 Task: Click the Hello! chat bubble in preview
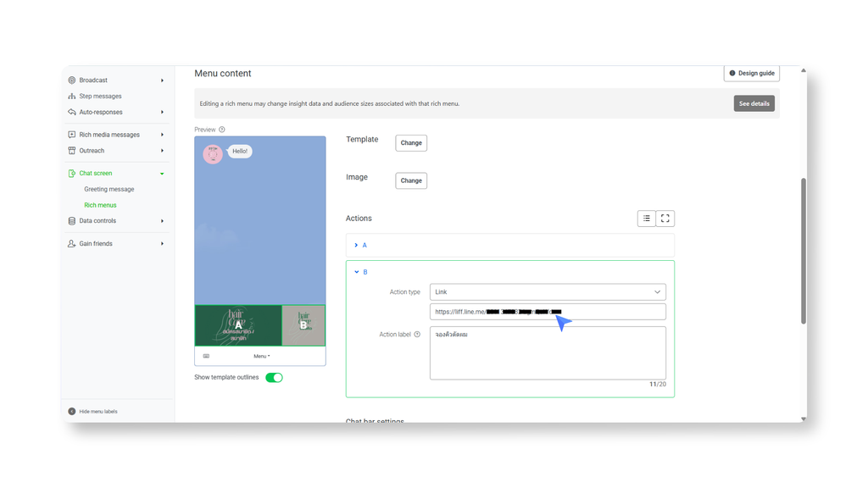tap(240, 151)
